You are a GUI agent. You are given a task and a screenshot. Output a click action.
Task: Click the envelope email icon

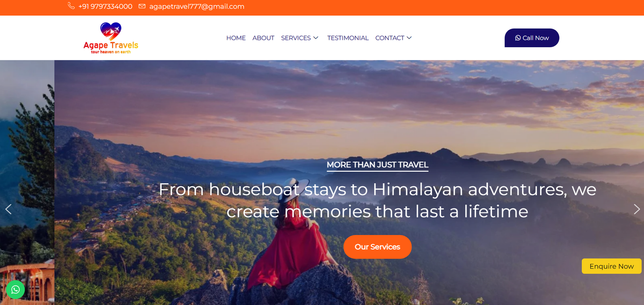(142, 6)
